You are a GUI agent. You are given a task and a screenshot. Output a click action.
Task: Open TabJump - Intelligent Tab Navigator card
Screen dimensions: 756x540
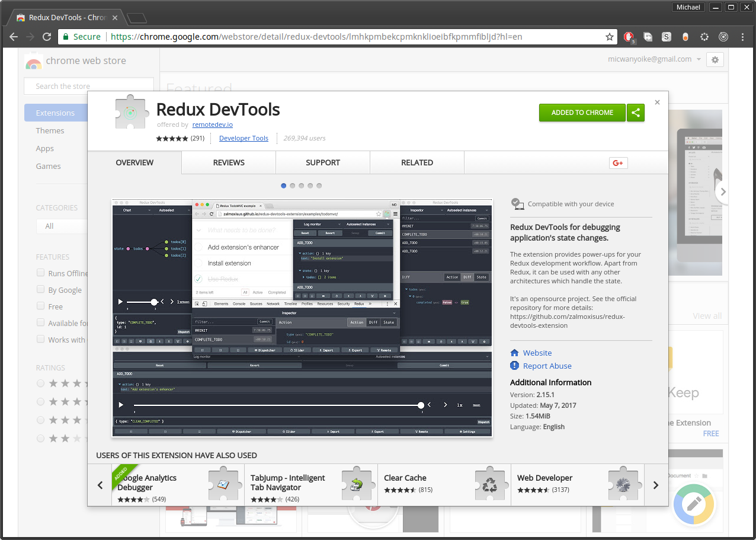pos(310,485)
